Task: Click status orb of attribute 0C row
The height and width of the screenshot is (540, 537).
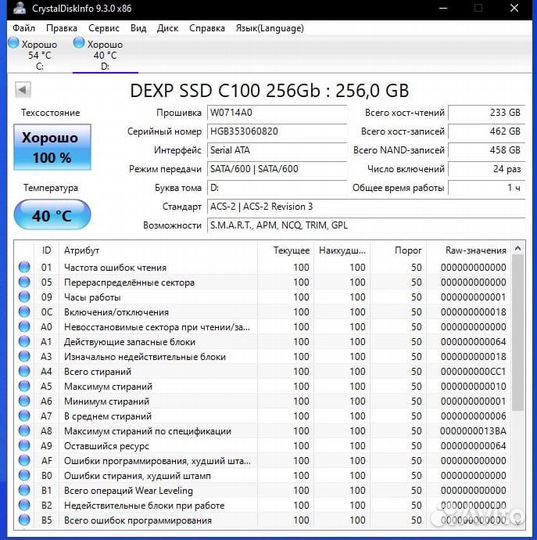Action: coord(24,312)
